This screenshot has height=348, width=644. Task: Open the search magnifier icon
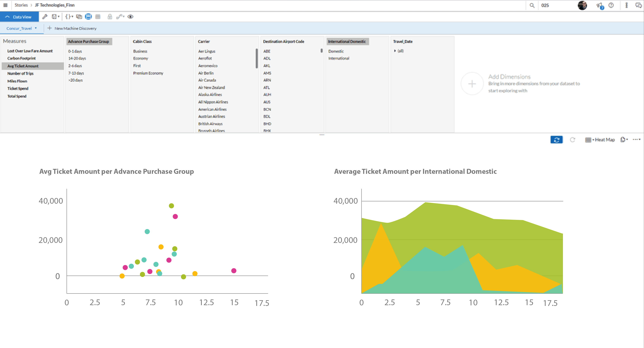pyautogui.click(x=532, y=5)
